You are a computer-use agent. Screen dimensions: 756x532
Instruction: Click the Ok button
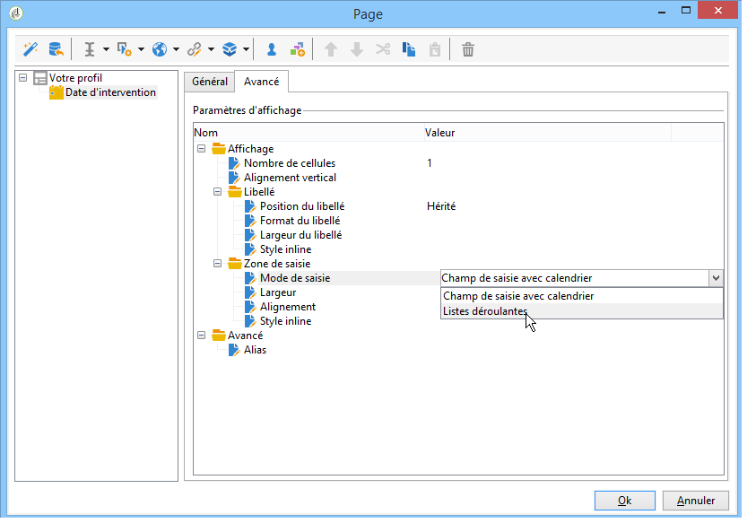624,501
